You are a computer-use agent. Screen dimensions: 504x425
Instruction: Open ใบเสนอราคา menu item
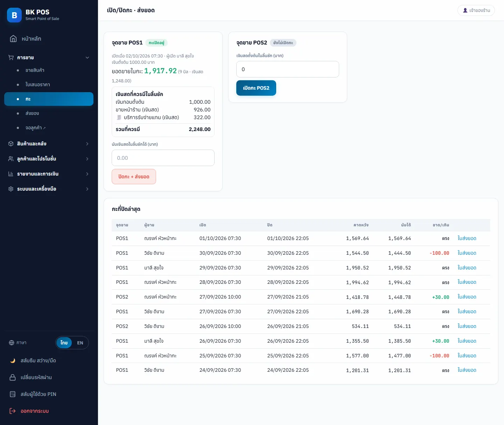tap(49, 84)
